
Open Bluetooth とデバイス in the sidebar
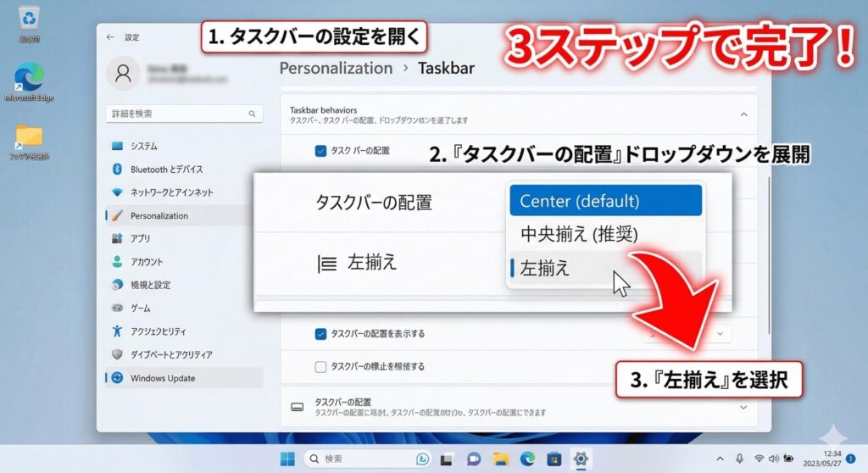tap(166, 170)
